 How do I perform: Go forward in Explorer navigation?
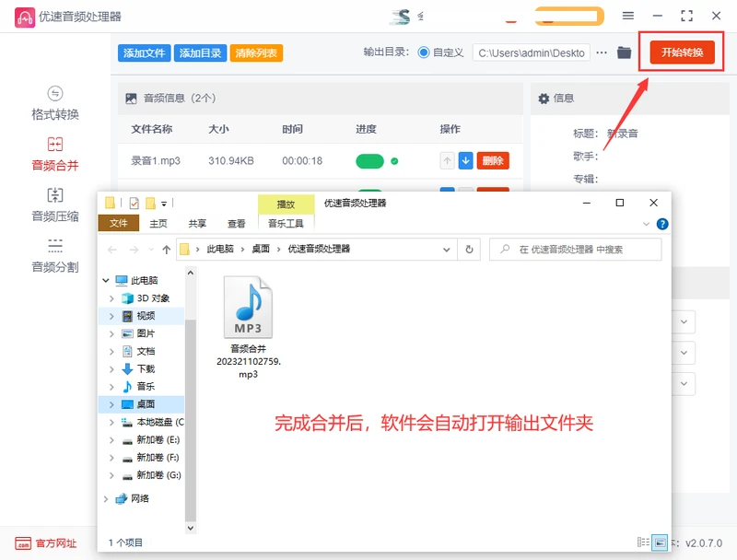134,250
